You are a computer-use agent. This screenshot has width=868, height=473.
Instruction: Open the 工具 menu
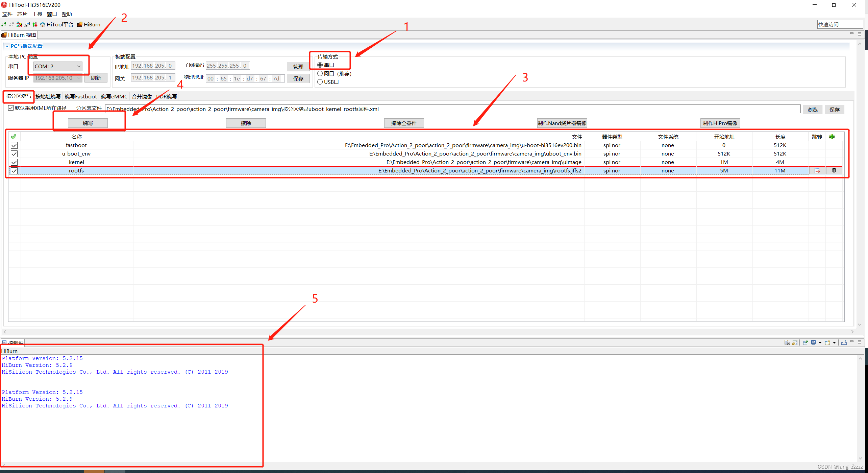[x=37, y=14]
